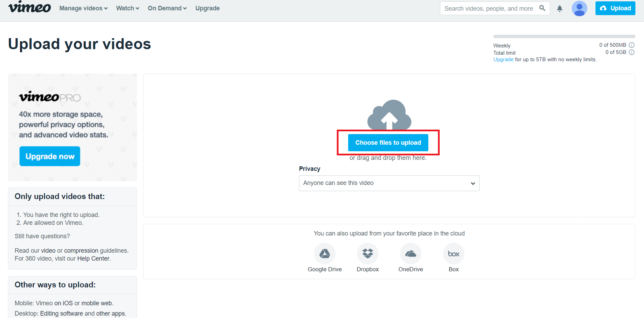Click the 'Only upload videos that:' heading
This screenshot has height=318, width=644.
(x=60, y=196)
